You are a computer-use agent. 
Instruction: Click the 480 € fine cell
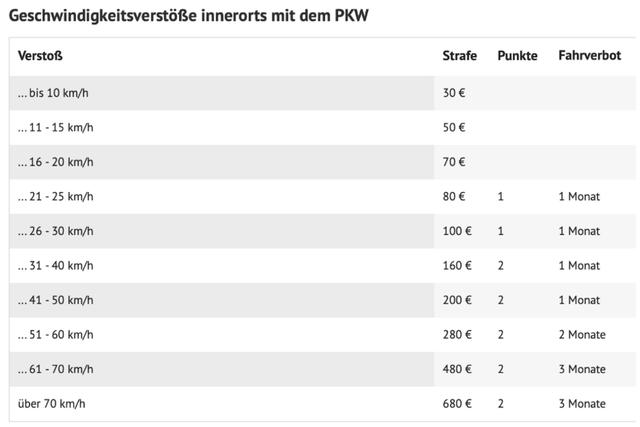tap(457, 369)
